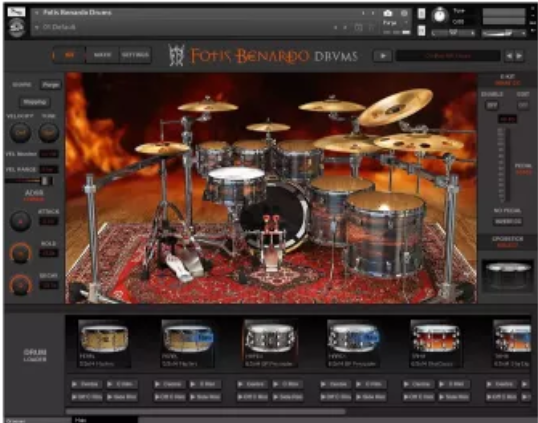Click the ADSR Hold knob
Screen dimensions: 538x423
pos(20,253)
